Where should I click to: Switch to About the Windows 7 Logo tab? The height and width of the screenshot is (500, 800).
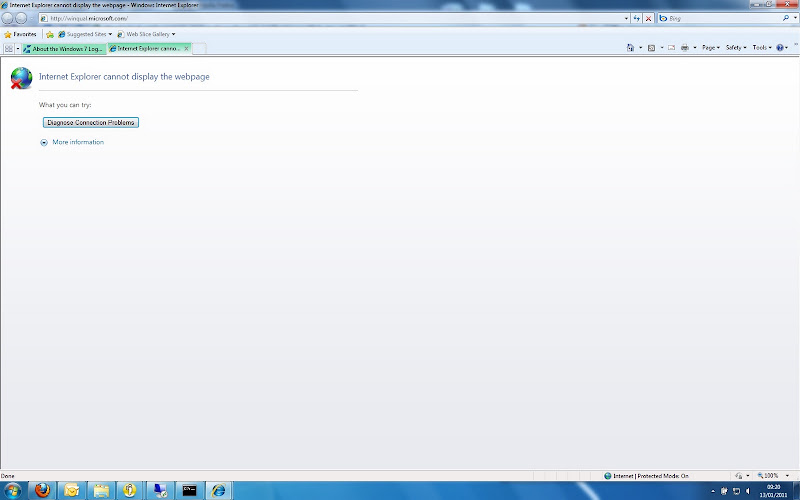point(64,48)
